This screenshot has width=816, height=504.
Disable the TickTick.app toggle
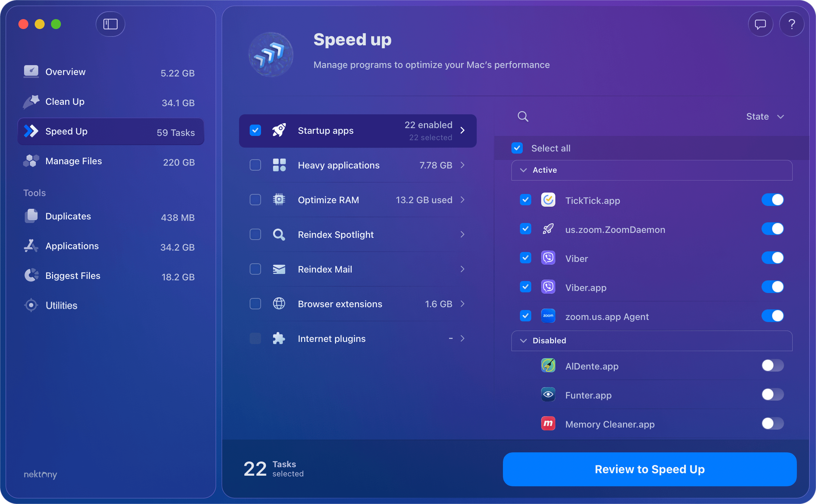click(772, 200)
